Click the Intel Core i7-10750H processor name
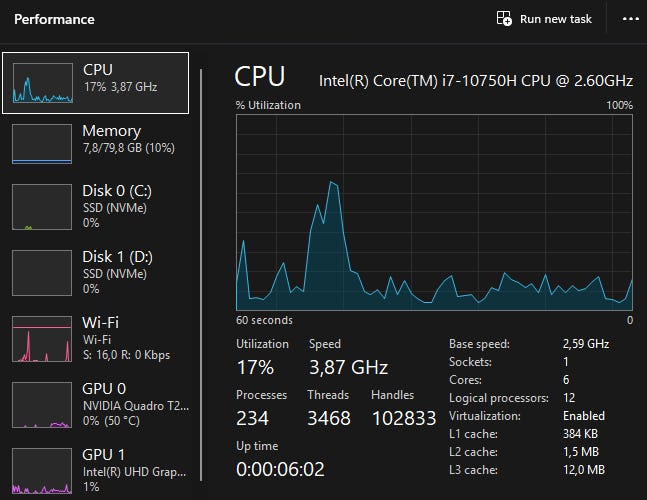Screen dimensions: 647x500 [475, 79]
